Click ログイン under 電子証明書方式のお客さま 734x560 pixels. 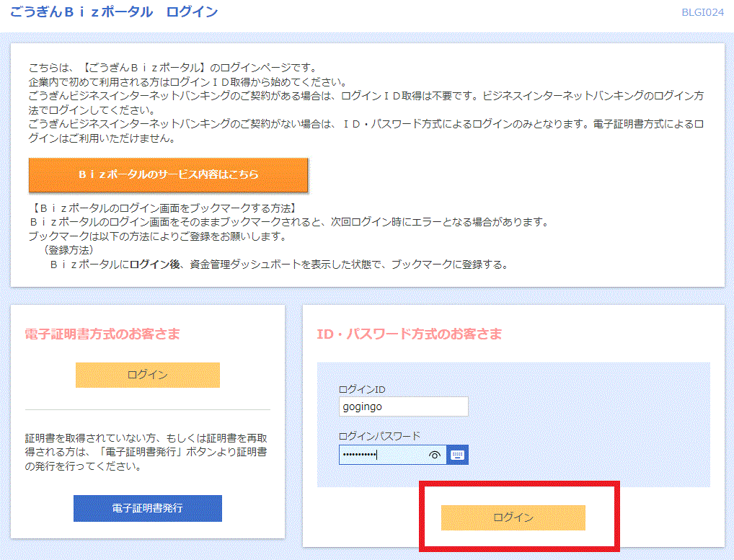(x=148, y=375)
